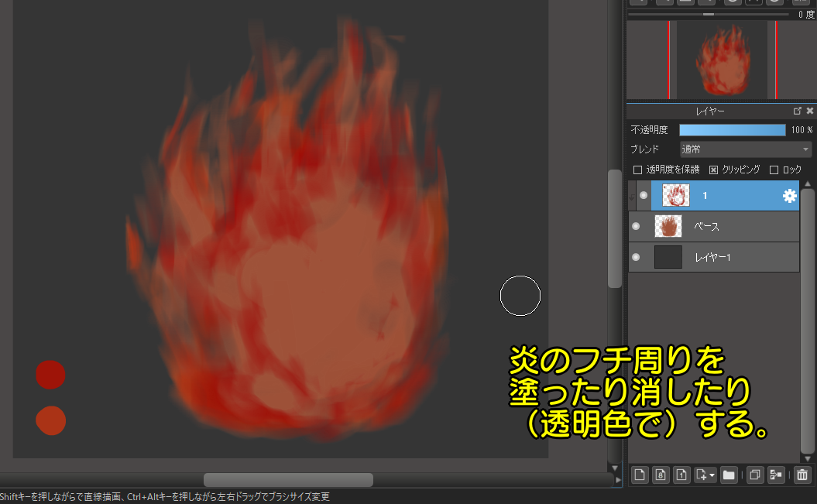Create a new layer folder

tap(728, 475)
